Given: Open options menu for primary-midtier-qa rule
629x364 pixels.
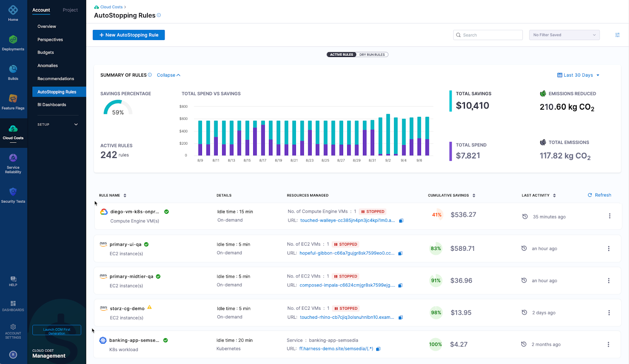Looking at the screenshot, I should coord(609,281).
